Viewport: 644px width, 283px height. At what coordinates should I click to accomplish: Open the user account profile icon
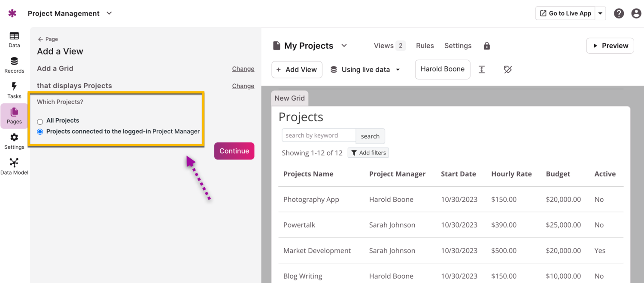point(636,13)
